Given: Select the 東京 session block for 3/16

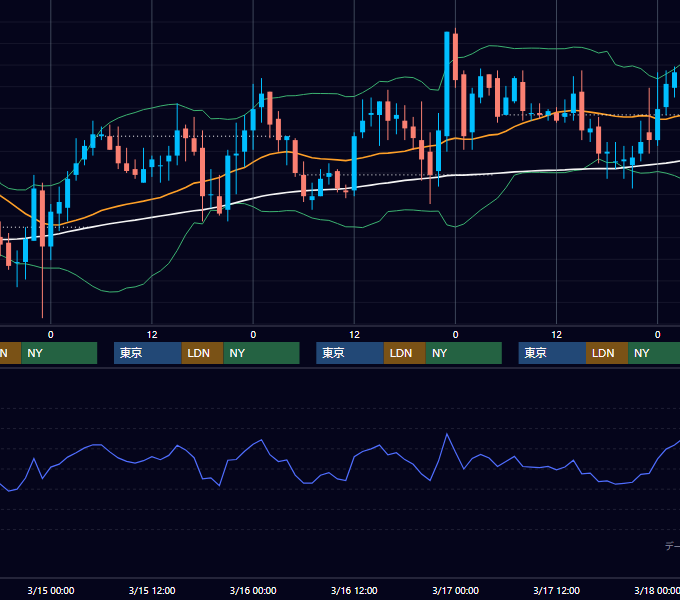Looking at the screenshot, I should coord(350,353).
